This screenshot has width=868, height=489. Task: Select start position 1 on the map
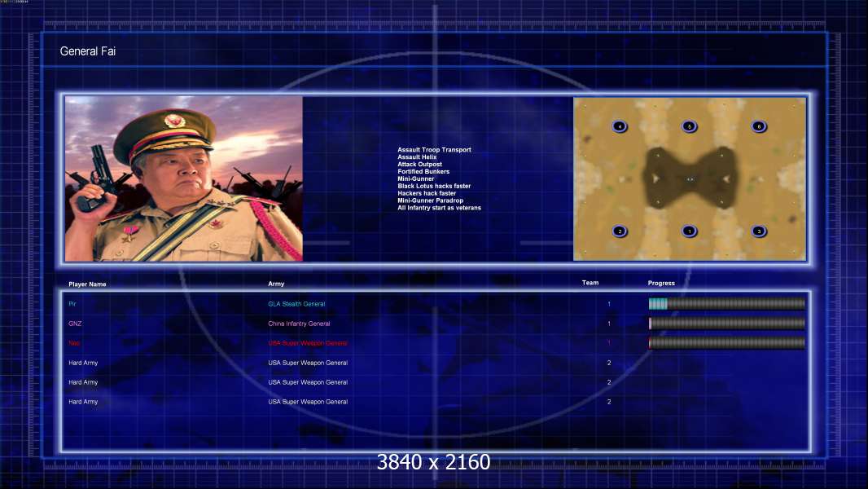pos(689,231)
